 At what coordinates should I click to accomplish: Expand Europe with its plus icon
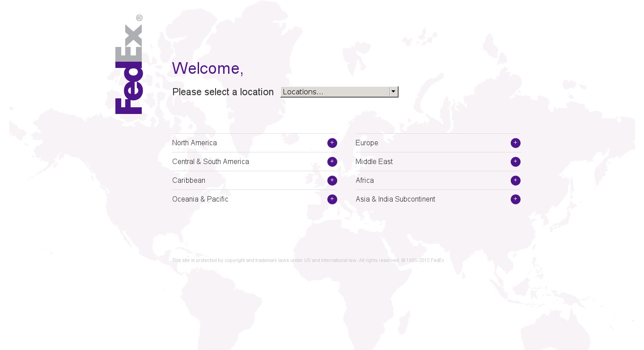point(515,143)
